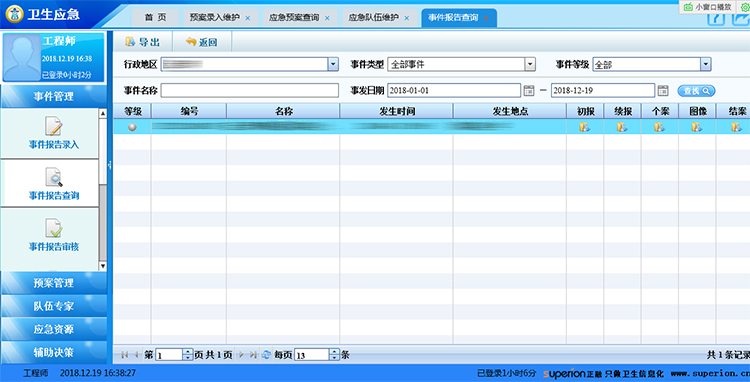Expand the 事件等级 dropdown
This screenshot has width=750, height=382.
coord(706,64)
